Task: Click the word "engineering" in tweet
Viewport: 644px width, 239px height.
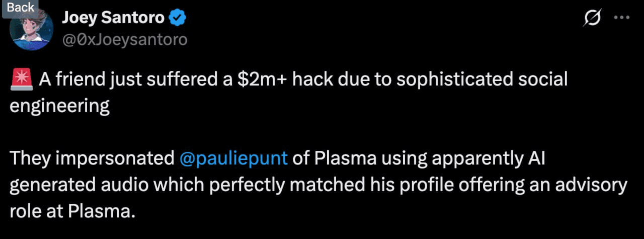Action: coord(60,106)
